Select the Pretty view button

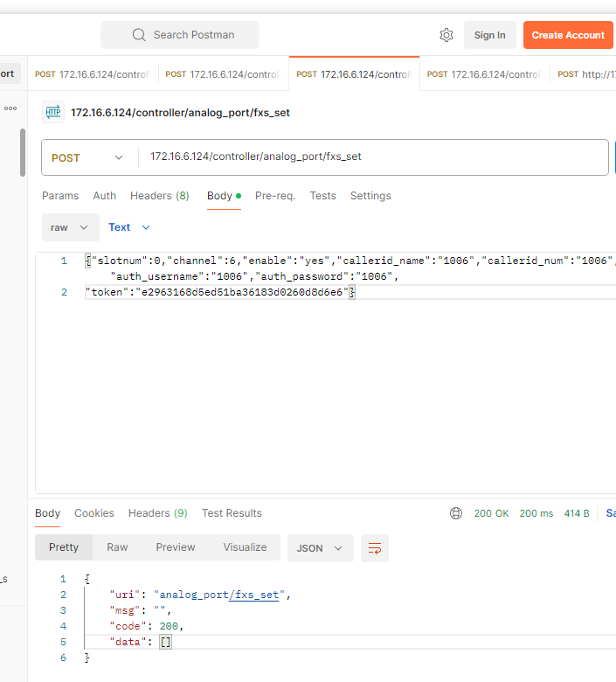pos(64,547)
